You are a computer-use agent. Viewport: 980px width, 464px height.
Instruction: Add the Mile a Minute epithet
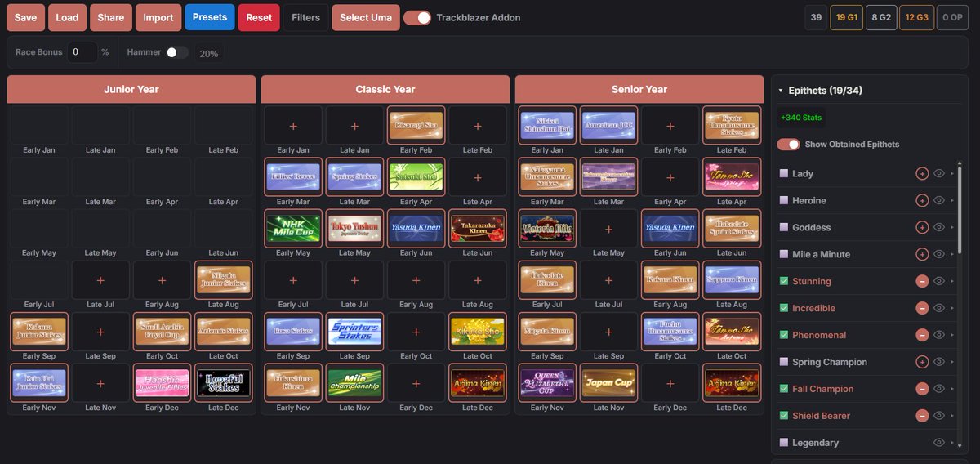tap(922, 254)
